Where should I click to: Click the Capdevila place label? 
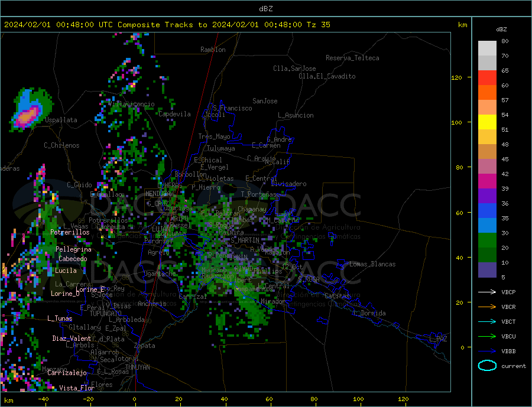[174, 114]
